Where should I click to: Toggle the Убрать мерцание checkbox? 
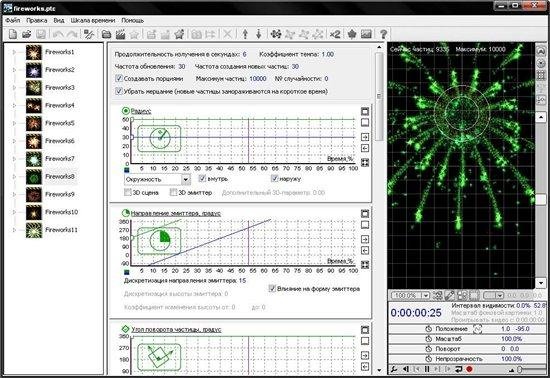119,91
